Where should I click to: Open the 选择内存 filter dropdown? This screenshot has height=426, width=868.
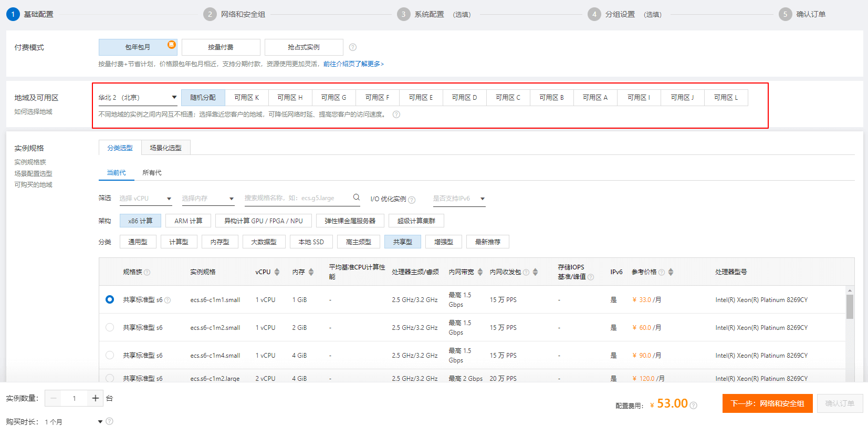click(208, 199)
